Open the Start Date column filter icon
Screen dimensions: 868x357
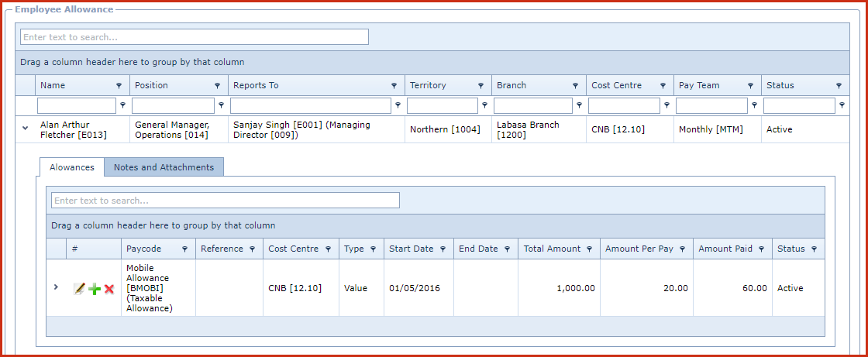[443, 249]
